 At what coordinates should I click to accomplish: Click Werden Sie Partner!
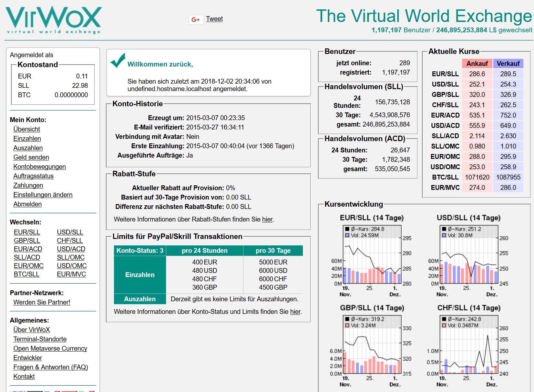pos(42,302)
